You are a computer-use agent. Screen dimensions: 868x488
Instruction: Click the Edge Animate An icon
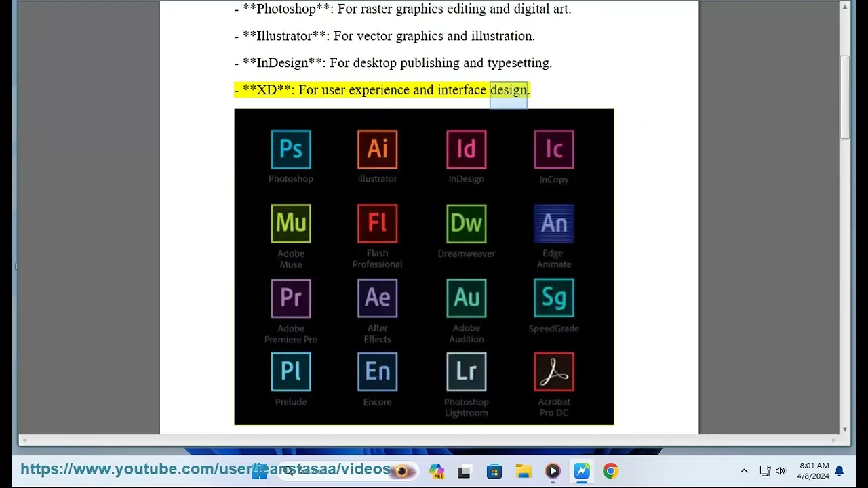pyautogui.click(x=554, y=223)
